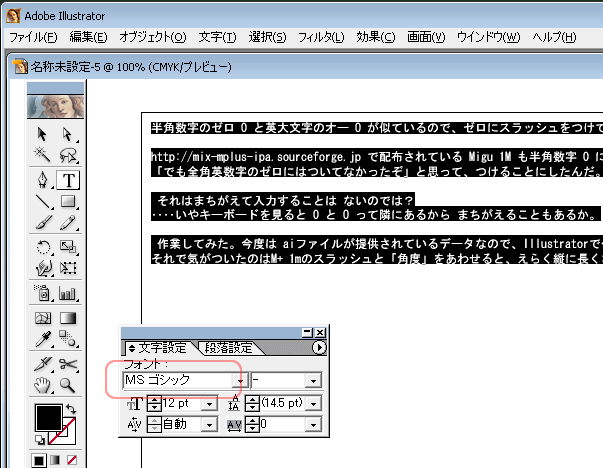Expand the 自動 kerning dropdown
Viewport: 603px width, 468px height.
click(210, 425)
